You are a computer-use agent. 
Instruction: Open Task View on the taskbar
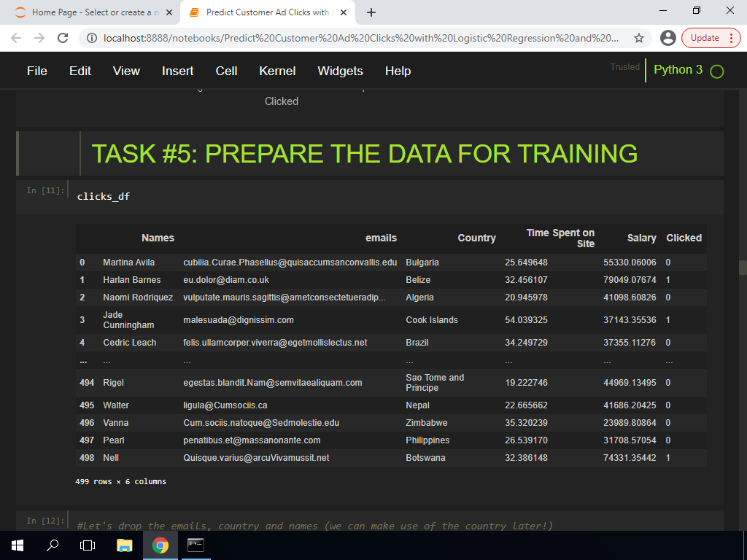tap(88, 545)
